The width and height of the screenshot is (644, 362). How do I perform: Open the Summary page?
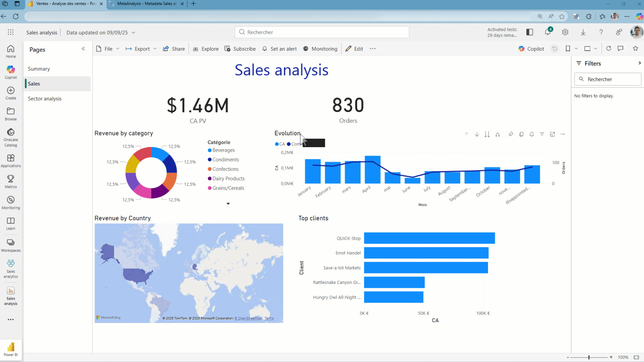click(39, 69)
